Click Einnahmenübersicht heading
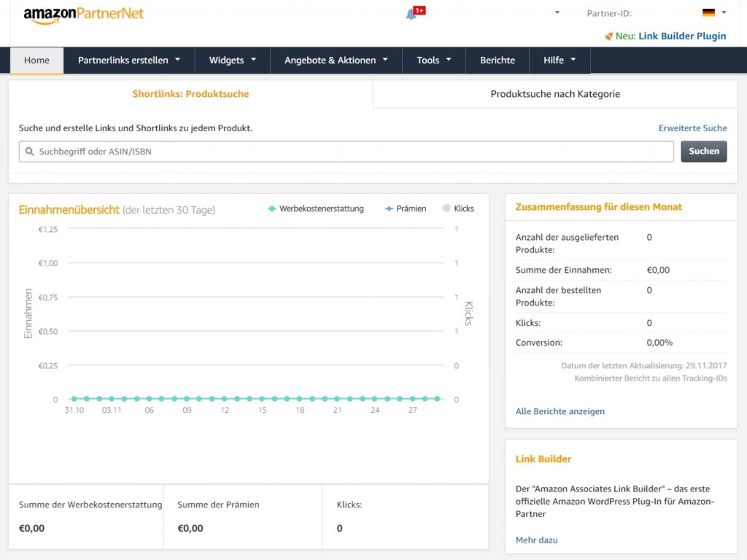The width and height of the screenshot is (747, 560). 69,210
